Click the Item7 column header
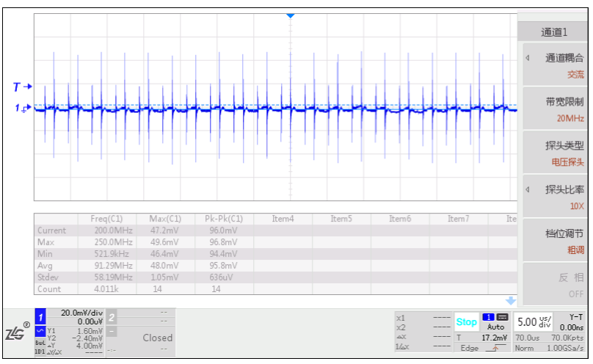 459,219
